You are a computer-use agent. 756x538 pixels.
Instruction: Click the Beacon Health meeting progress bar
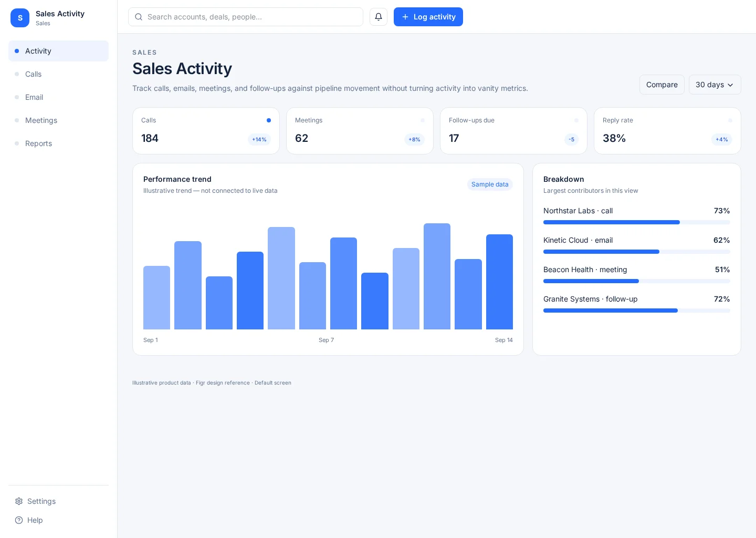tap(637, 281)
